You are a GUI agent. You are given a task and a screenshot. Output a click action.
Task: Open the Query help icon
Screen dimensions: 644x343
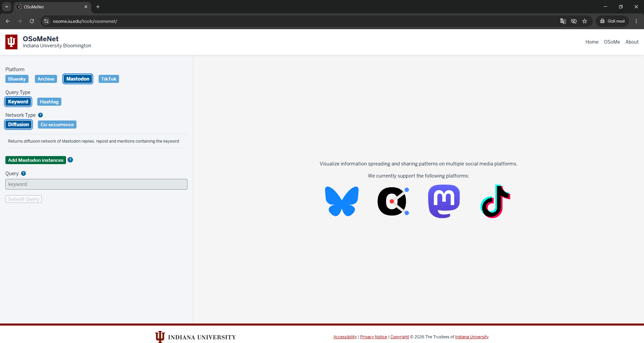(x=23, y=174)
